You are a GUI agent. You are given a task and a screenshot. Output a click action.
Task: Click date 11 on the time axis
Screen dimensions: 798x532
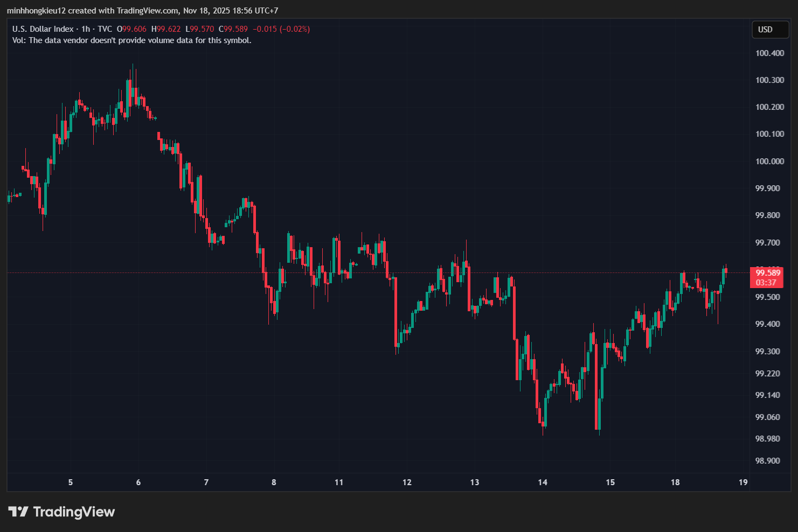pyautogui.click(x=339, y=482)
